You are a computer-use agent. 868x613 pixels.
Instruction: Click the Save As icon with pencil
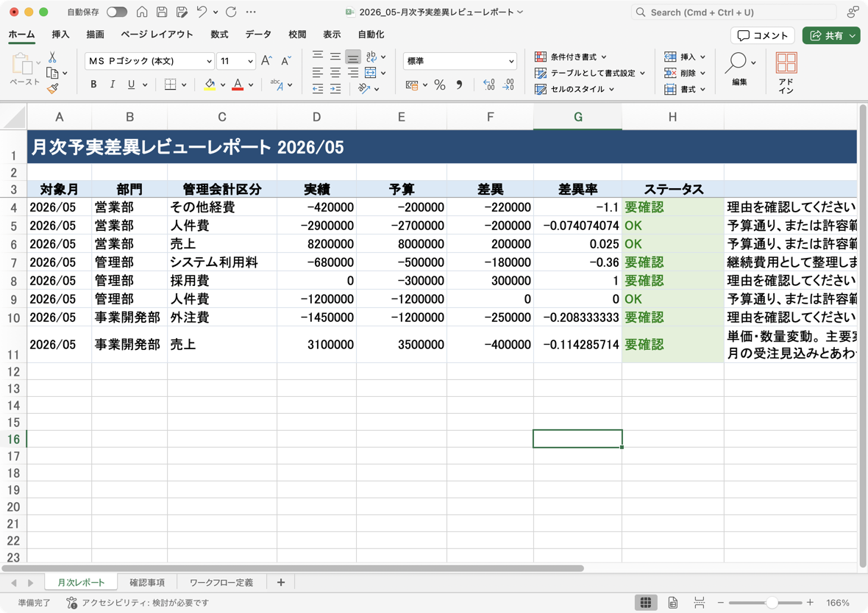(x=182, y=12)
